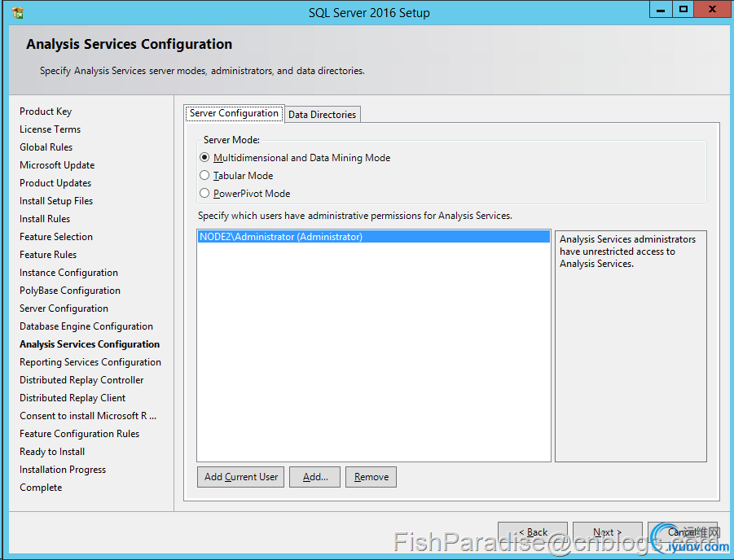Click the Add Current User button
This screenshot has height=560, width=734.
[240, 477]
